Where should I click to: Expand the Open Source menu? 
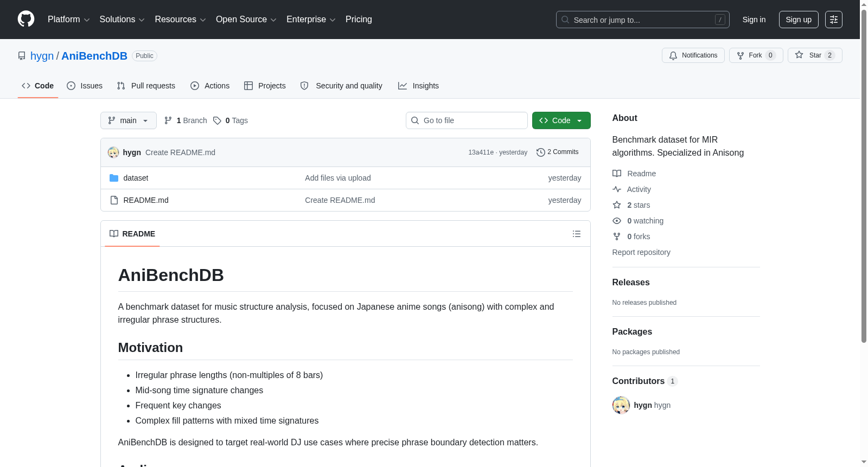[246, 20]
